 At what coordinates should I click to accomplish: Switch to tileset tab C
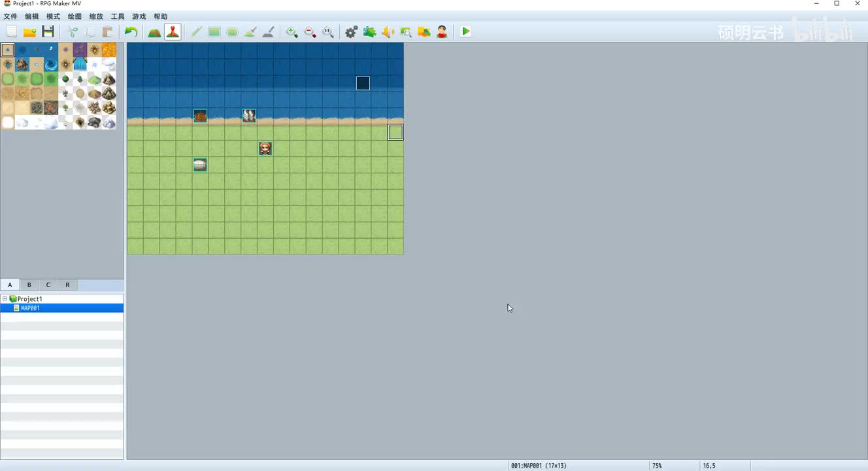48,285
